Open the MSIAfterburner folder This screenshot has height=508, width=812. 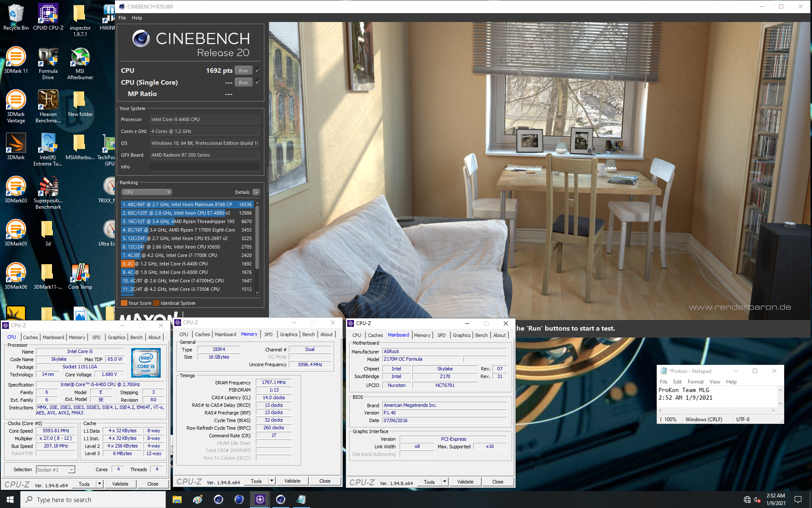[x=80, y=146]
